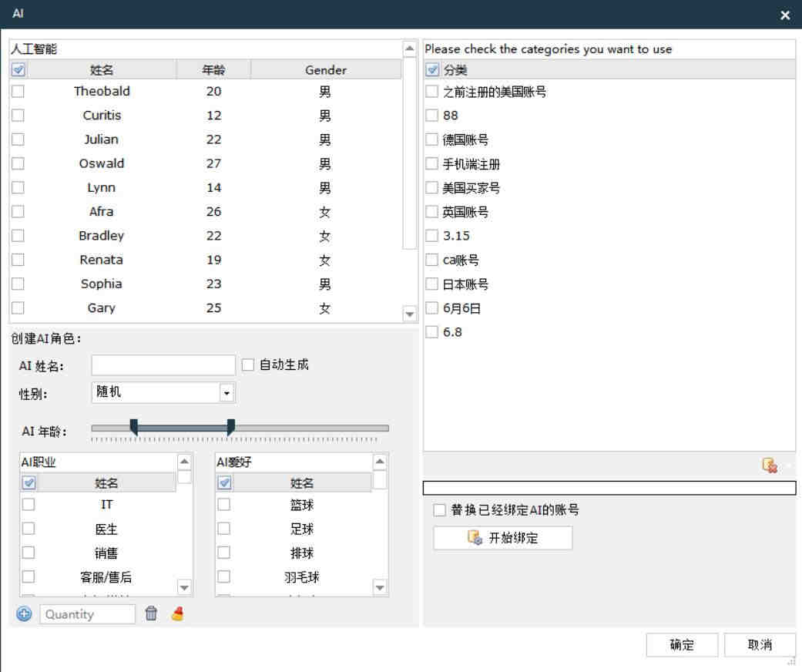Click the 年龄 column header
Viewport: 802px width, 672px height.
[x=213, y=70]
